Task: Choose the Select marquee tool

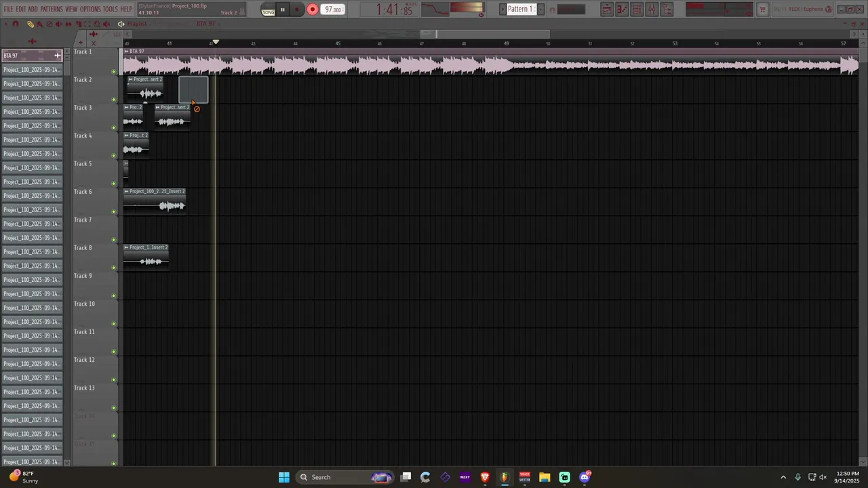Action: [87, 24]
